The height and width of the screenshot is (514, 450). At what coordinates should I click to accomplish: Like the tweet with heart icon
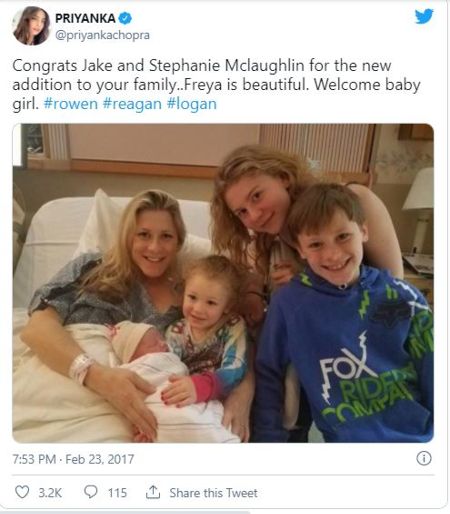pyautogui.click(x=22, y=492)
